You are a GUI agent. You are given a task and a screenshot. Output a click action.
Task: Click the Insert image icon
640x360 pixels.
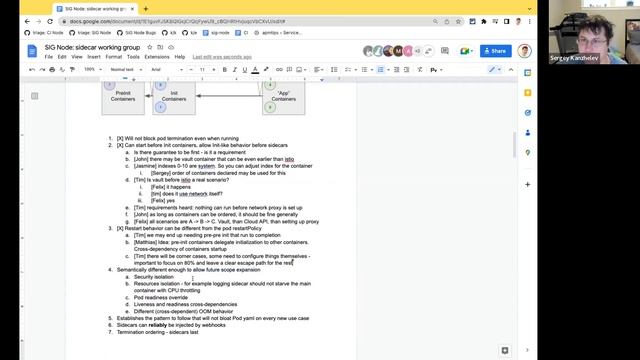300,70
